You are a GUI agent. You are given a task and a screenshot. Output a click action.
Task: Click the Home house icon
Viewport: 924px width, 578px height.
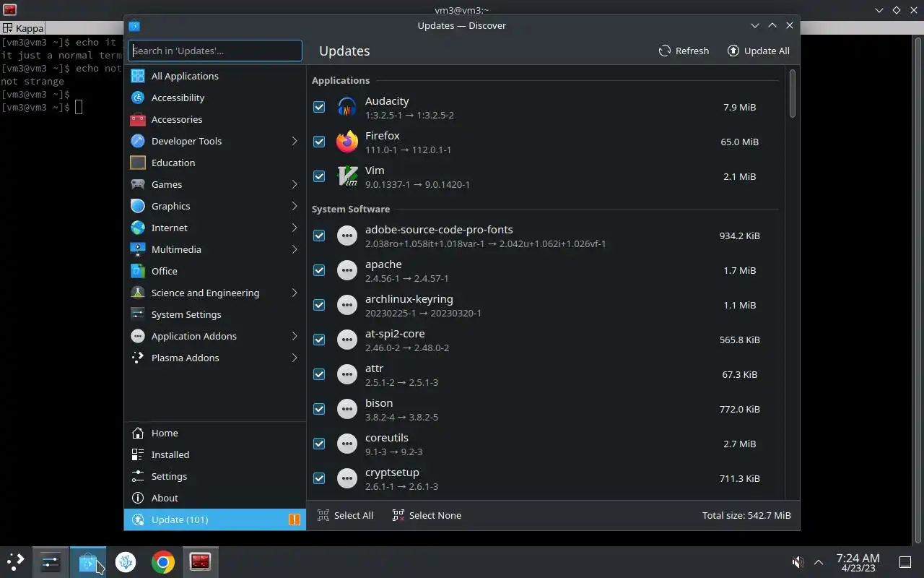138,433
